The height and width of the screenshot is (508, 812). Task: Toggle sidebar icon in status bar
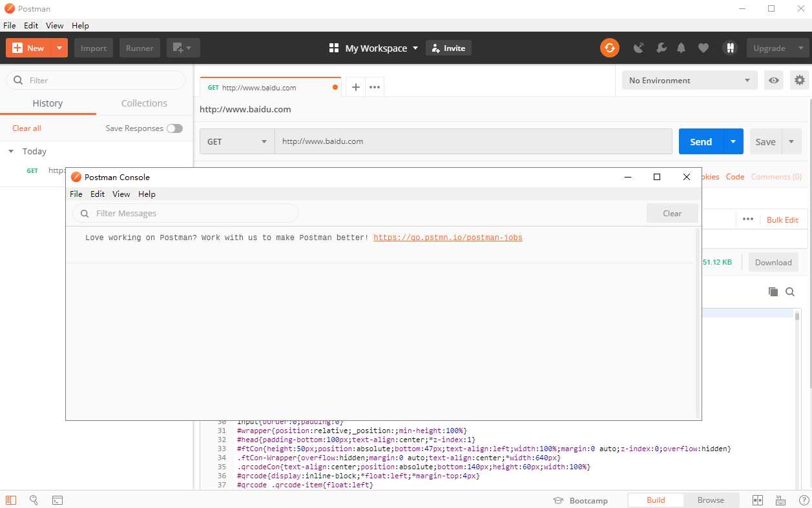[11, 500]
